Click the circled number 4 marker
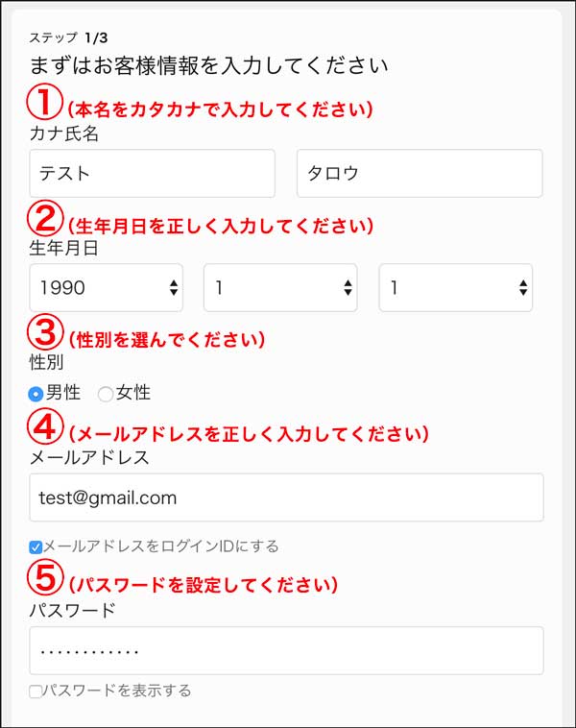 point(44,426)
